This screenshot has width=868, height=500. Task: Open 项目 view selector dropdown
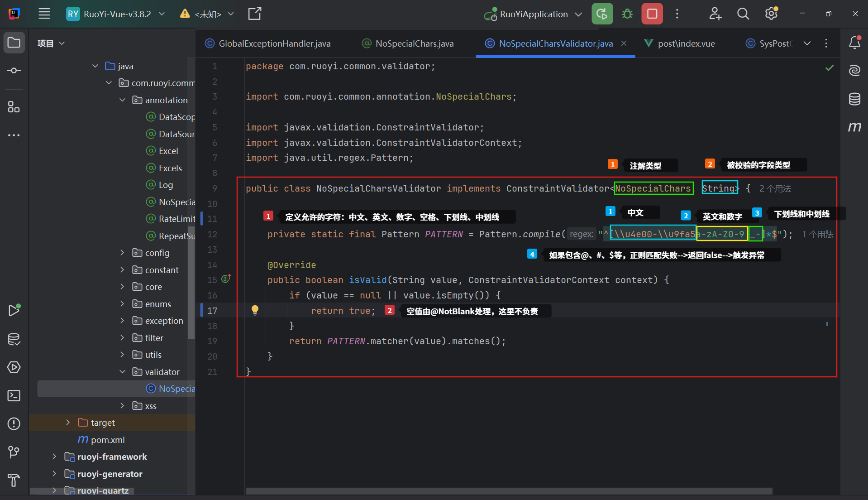point(51,43)
